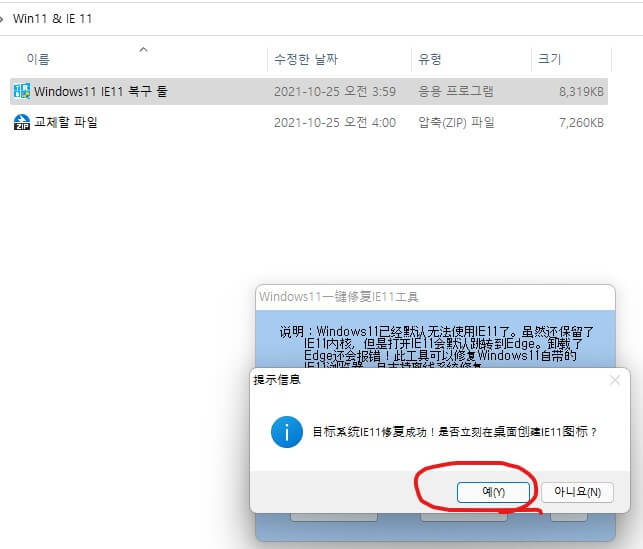Click the blue information icon in the dialog
The width and height of the screenshot is (643, 549).
tap(287, 432)
